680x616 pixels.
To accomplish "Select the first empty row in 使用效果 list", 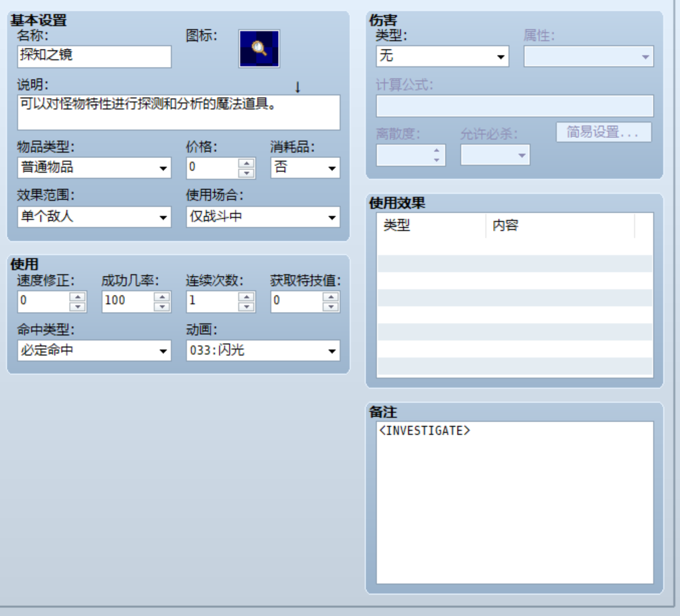I will [x=515, y=246].
